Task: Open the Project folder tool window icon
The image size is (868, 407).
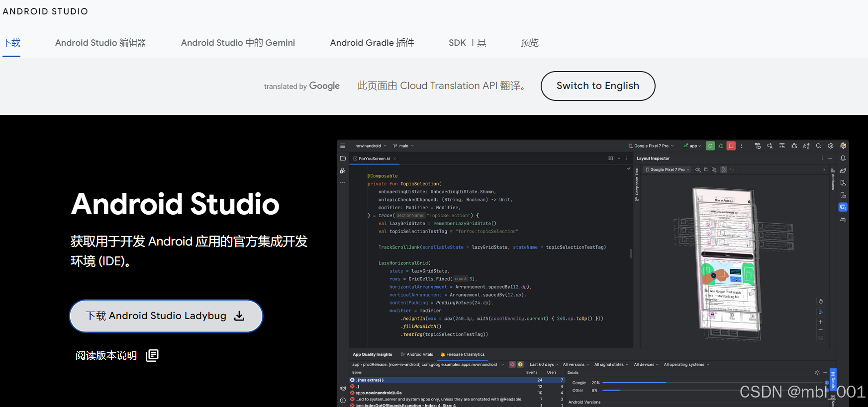Action: point(343,159)
